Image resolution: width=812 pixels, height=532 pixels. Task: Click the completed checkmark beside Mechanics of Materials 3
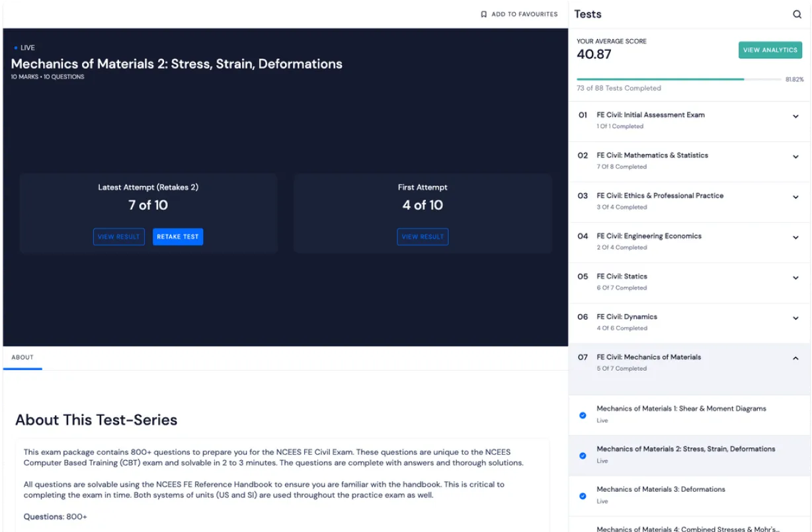click(x=583, y=496)
